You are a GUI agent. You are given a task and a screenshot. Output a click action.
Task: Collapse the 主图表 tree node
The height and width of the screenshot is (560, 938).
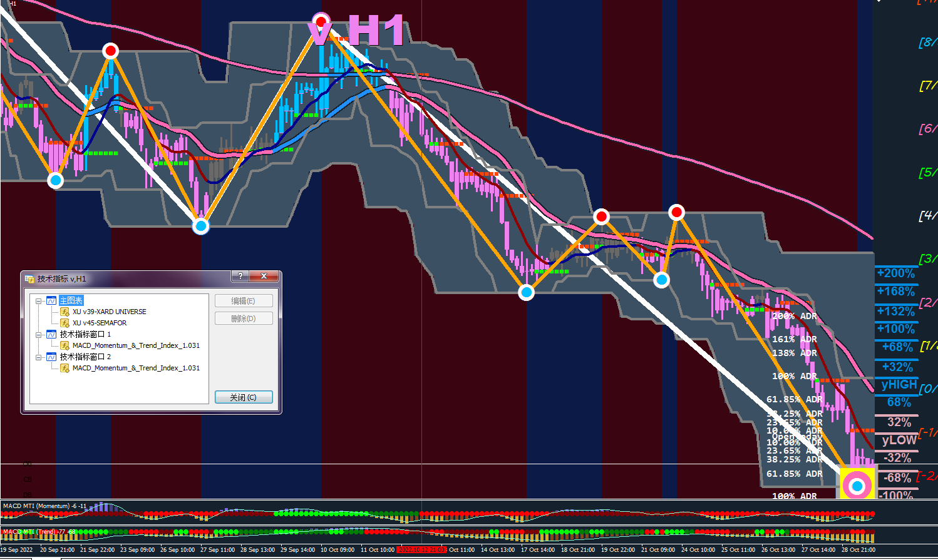click(39, 301)
